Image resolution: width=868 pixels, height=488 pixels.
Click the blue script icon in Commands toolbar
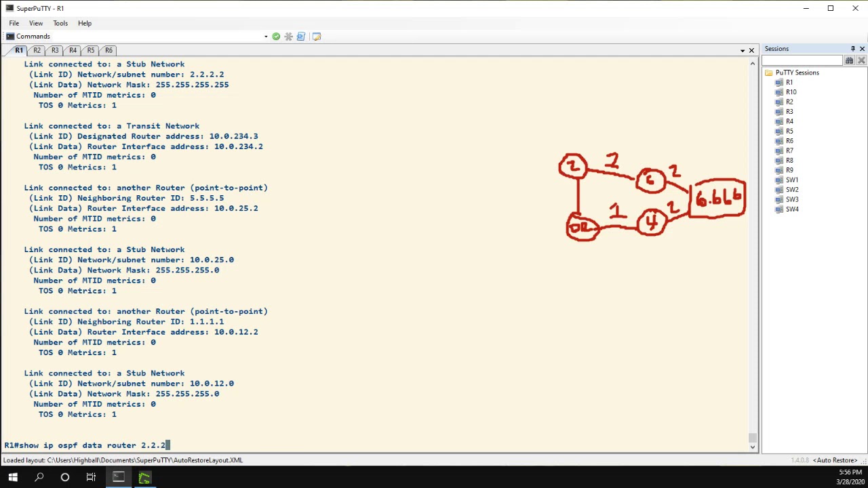(301, 37)
